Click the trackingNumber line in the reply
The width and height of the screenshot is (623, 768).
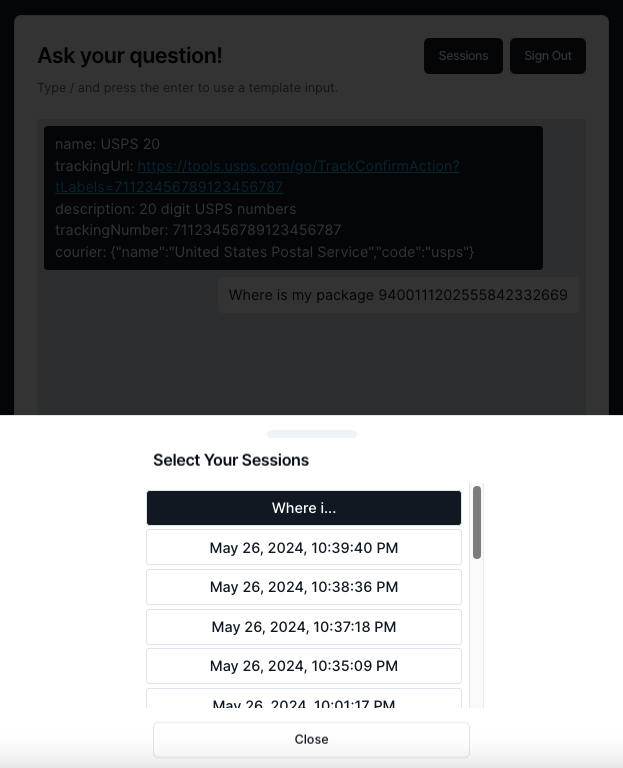pyautogui.click(x=198, y=230)
